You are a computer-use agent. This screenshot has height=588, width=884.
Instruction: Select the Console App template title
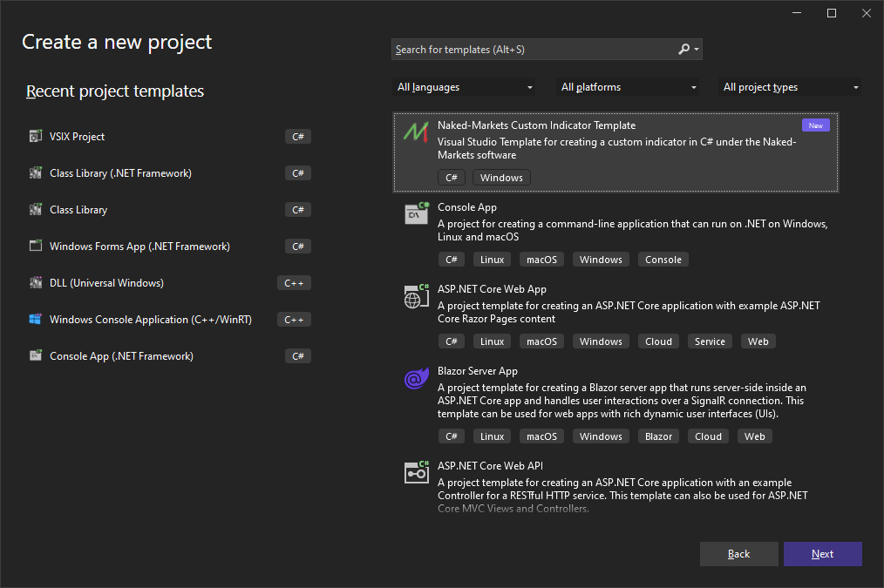coord(466,207)
